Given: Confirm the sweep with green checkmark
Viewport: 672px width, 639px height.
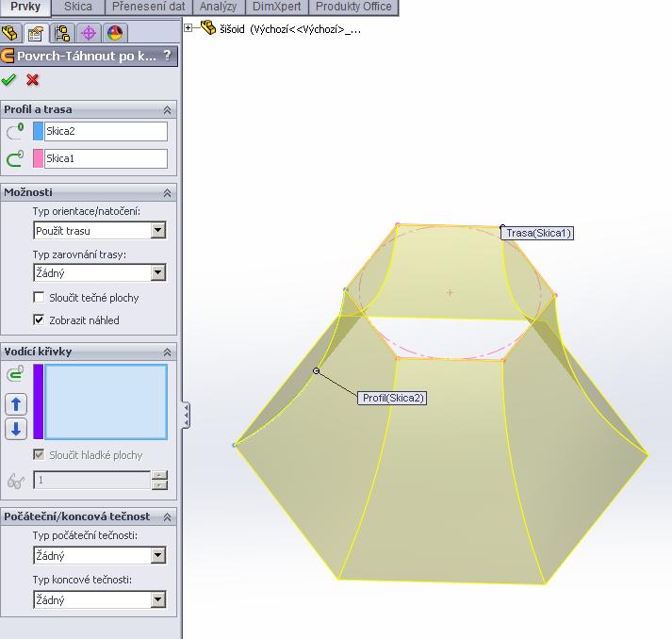Looking at the screenshot, I should click(9, 80).
